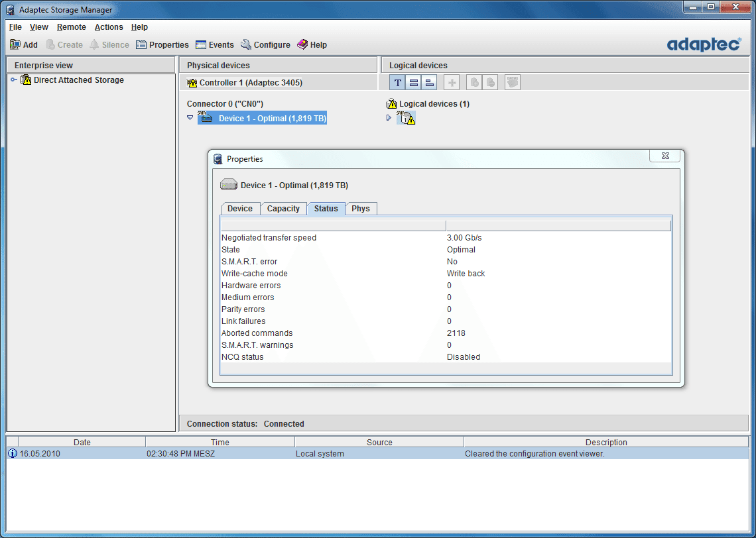
Task: Switch to full size capacity view icon
Action: click(413, 83)
